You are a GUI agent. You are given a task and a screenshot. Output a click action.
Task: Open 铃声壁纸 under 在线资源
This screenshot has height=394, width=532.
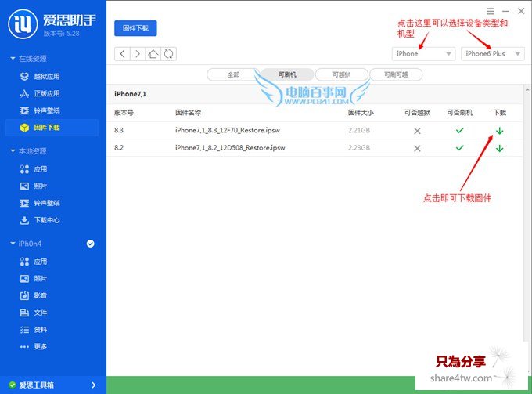[x=40, y=110]
